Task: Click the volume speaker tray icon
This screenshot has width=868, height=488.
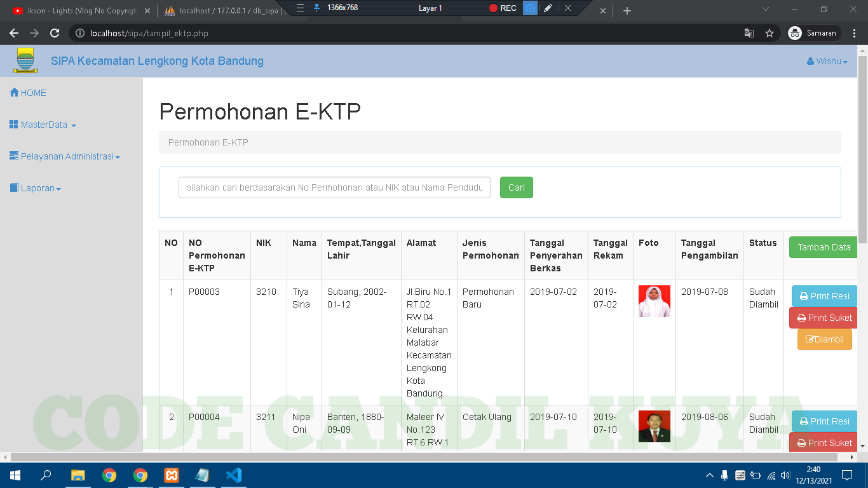Action: (786, 475)
